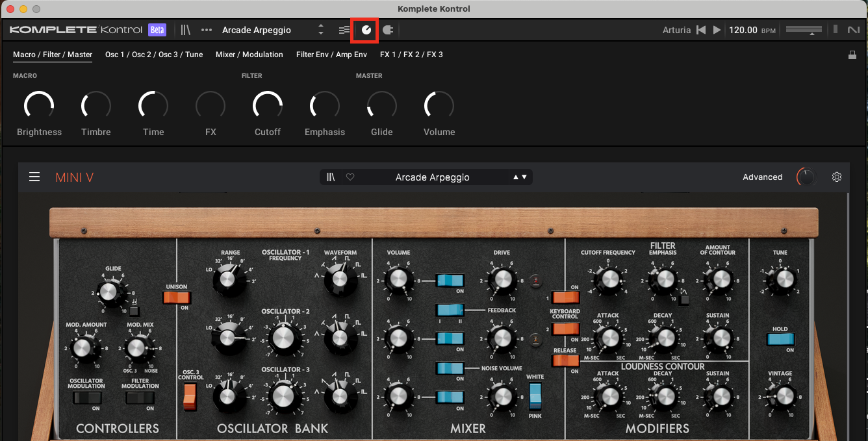Toggle the Release switch

tap(565, 360)
